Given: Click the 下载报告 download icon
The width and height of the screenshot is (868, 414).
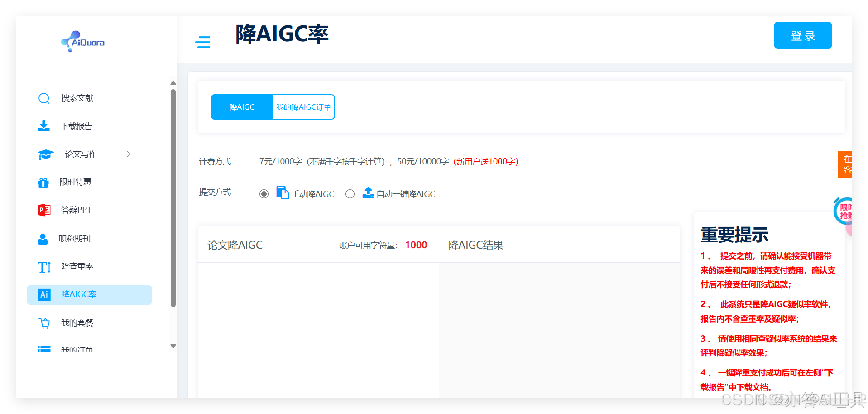Looking at the screenshot, I should point(44,126).
